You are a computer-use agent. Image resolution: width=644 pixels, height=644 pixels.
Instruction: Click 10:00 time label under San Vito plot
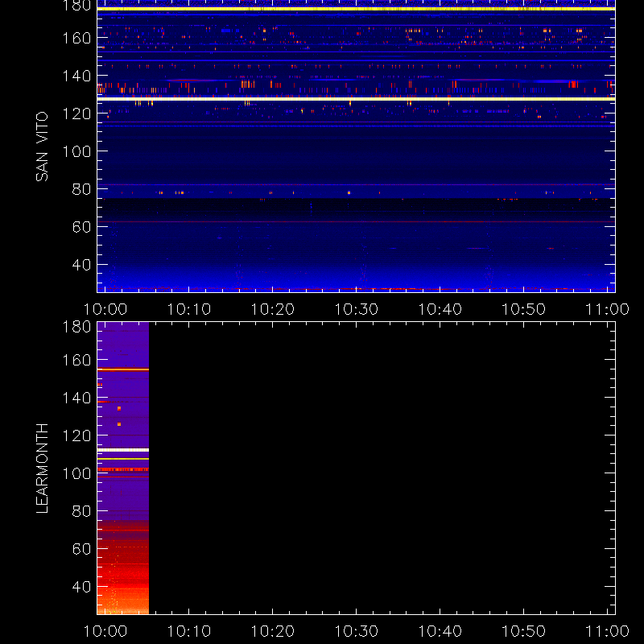point(105,309)
